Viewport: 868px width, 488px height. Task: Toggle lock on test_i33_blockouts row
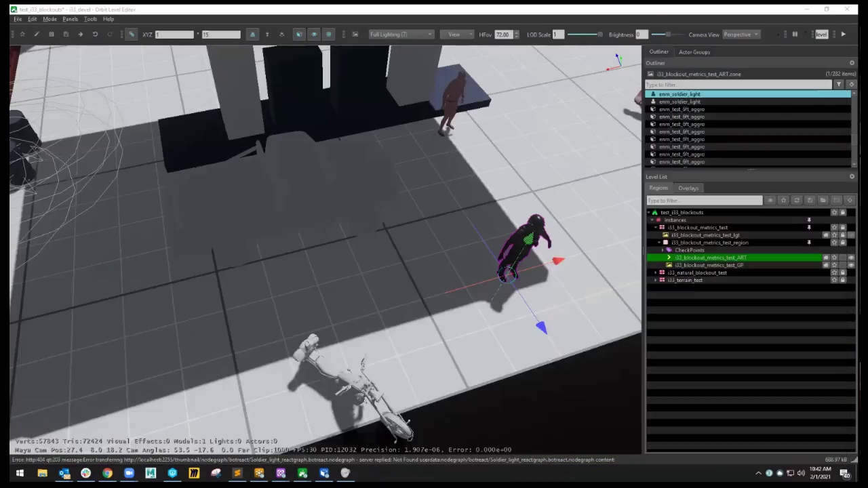[x=843, y=213]
